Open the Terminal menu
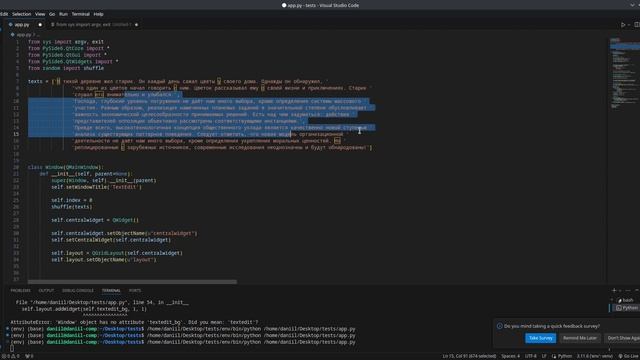 (x=80, y=14)
